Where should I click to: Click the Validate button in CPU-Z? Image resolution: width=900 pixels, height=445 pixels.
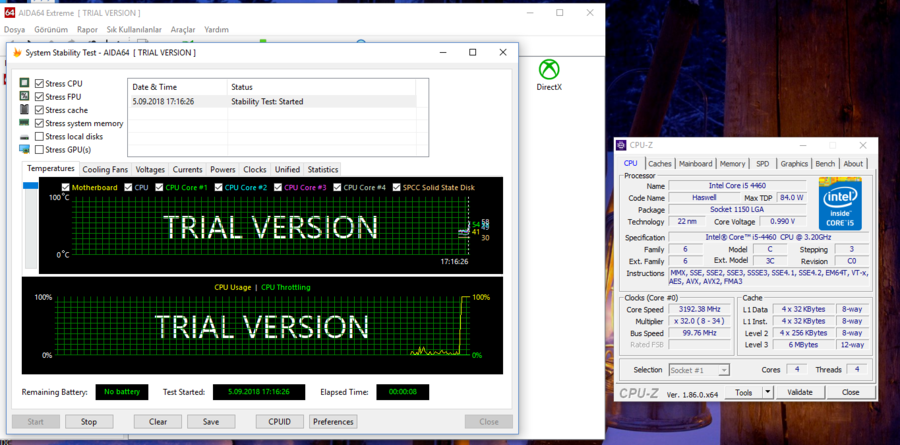click(x=800, y=393)
